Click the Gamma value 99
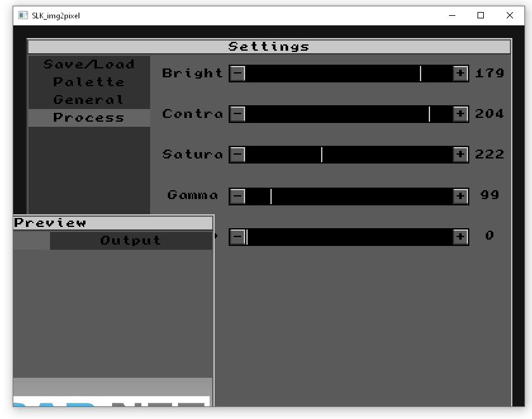Screen dimensions: 532x419 490,195
